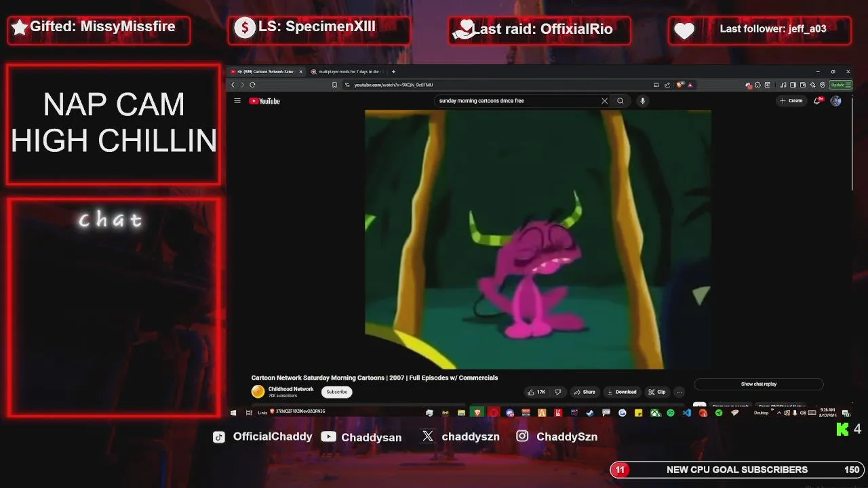
Task: Bookmark this page in the browser
Action: (x=334, y=85)
